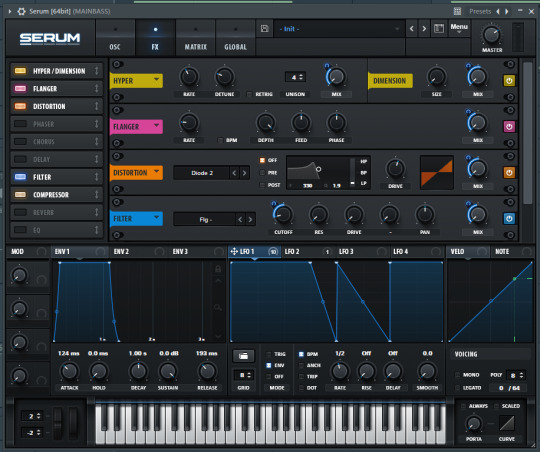This screenshot has height=452, width=540.
Task: Toggle Hyper/Dimension power button
Action: pos(509,81)
